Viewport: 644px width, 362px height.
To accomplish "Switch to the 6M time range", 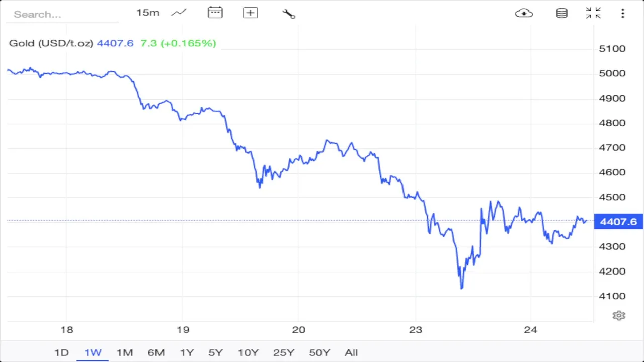I will click(x=156, y=352).
